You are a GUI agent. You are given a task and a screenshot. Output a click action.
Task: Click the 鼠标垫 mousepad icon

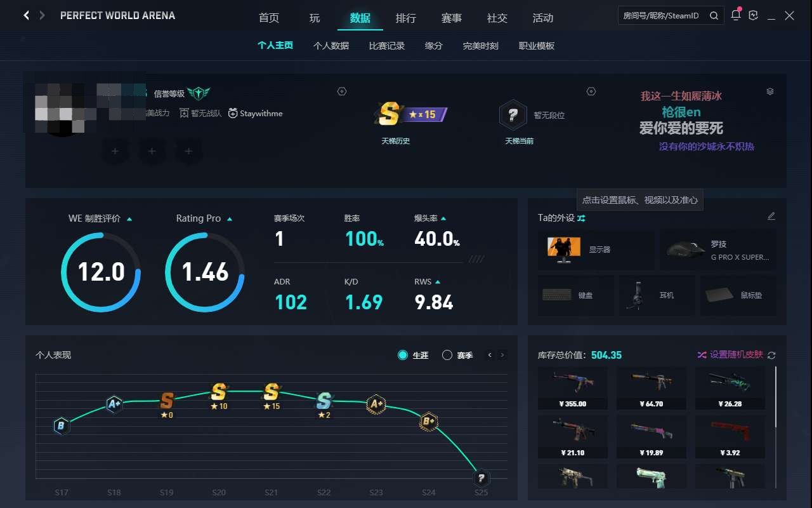tap(719, 295)
